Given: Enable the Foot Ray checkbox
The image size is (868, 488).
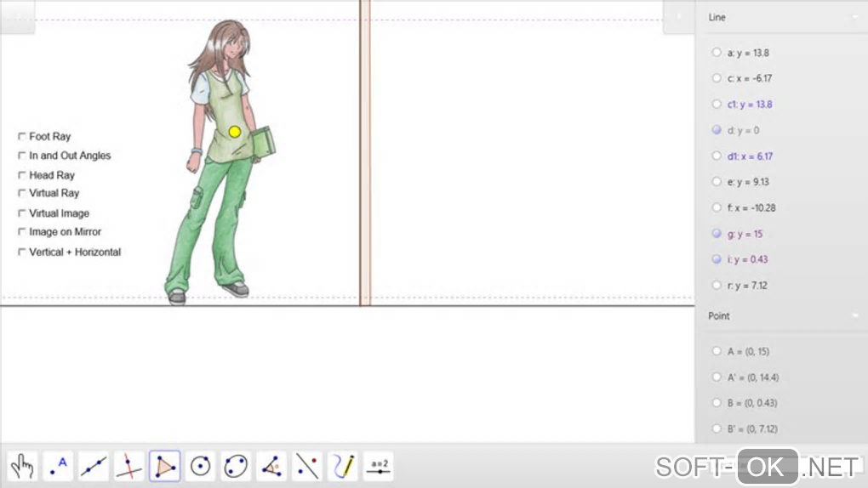Looking at the screenshot, I should pyautogui.click(x=22, y=136).
